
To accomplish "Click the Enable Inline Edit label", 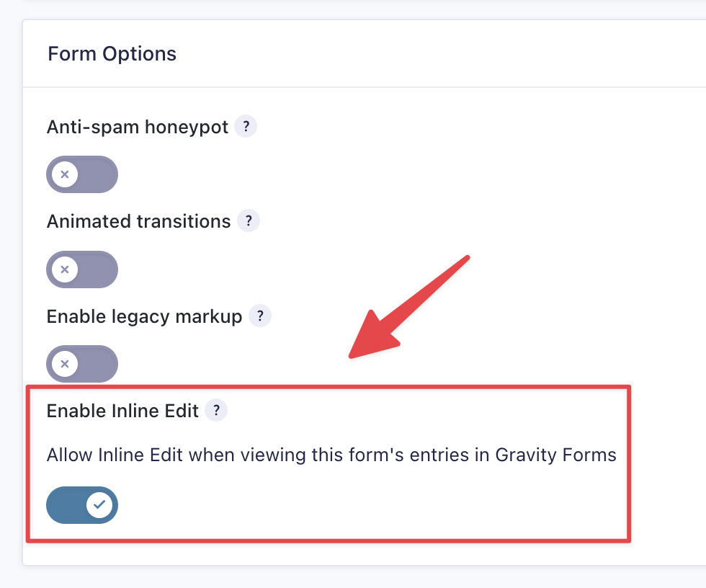I will 122,411.
